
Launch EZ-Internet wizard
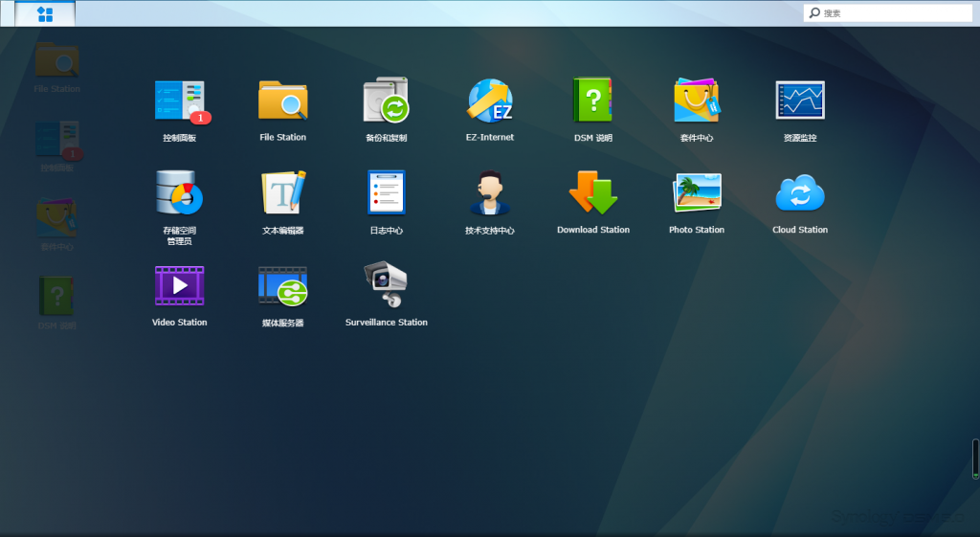490,110
